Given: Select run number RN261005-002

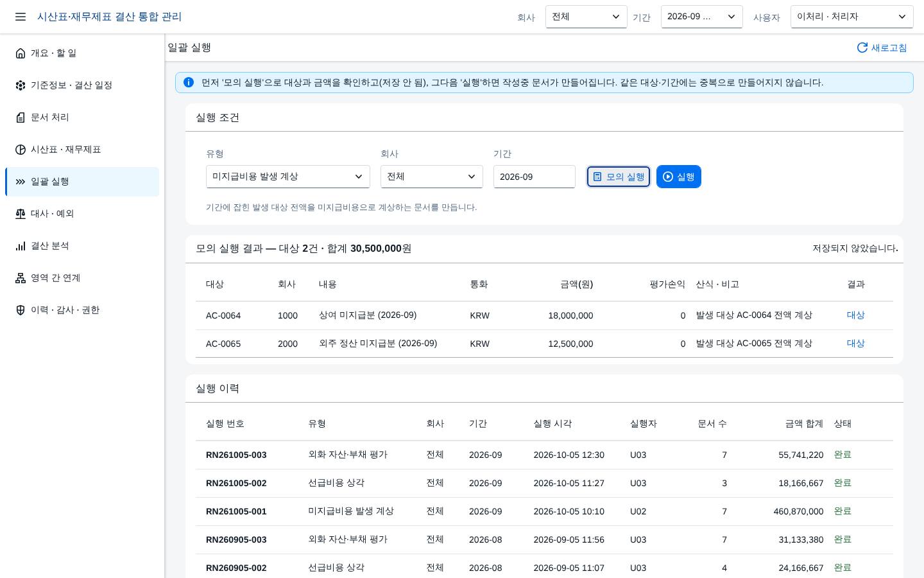Looking at the screenshot, I should [x=236, y=483].
